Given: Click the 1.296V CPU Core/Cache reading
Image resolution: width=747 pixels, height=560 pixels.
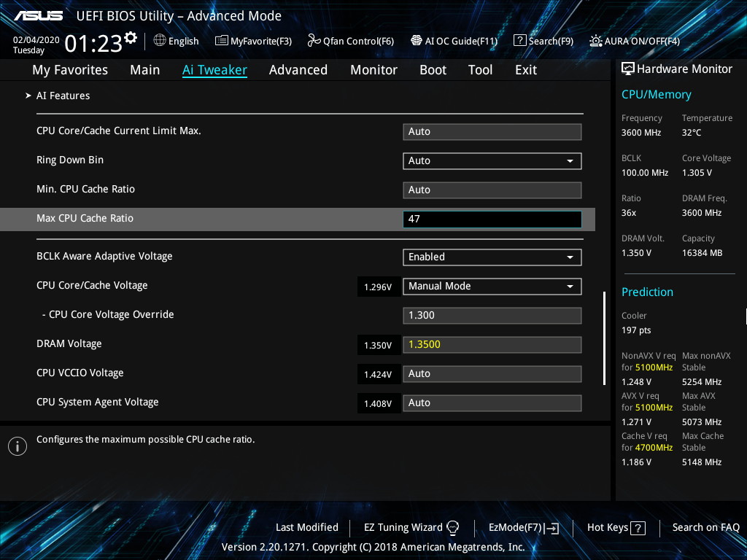Looking at the screenshot, I should coord(378,287).
